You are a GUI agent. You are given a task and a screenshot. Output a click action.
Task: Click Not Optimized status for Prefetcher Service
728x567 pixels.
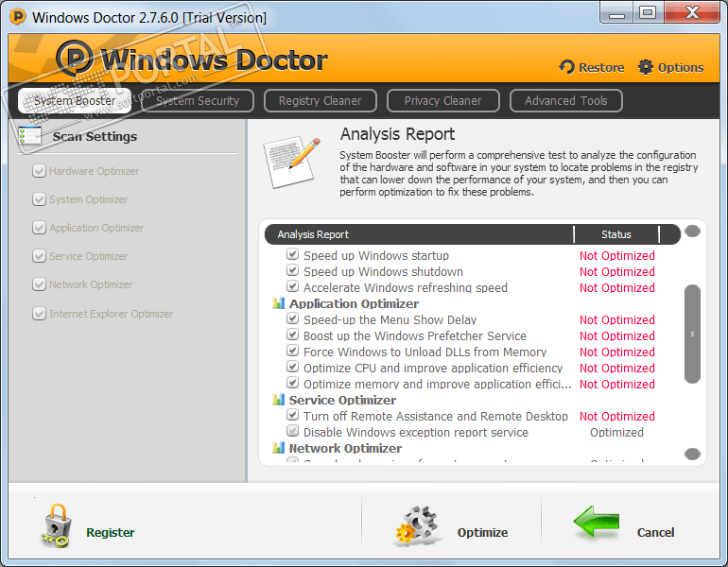click(x=617, y=335)
